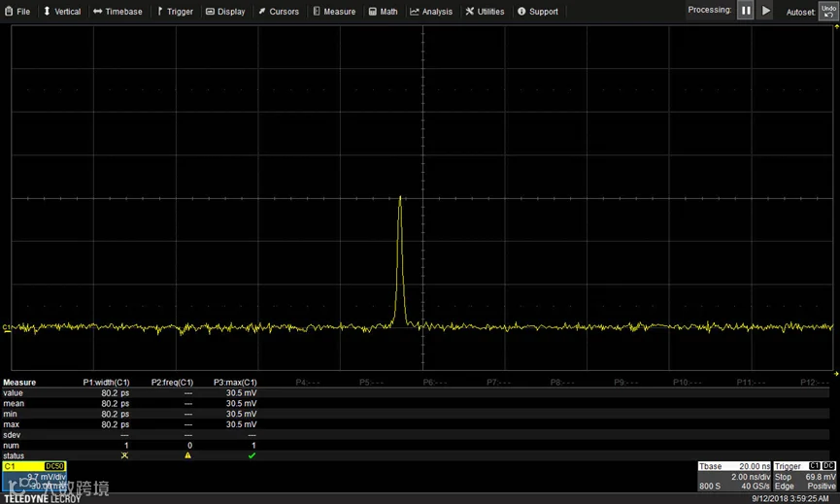Click the P2 status warning icon
This screenshot has width=840, height=504.
click(188, 455)
